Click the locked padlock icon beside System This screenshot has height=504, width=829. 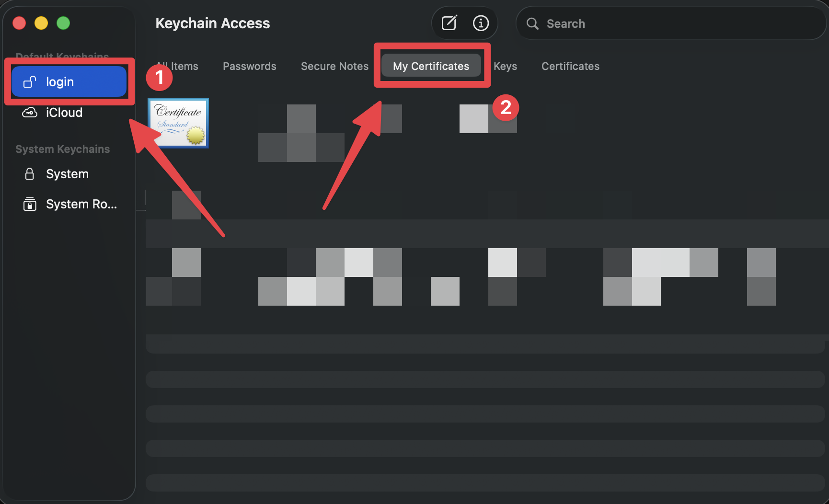coord(30,173)
